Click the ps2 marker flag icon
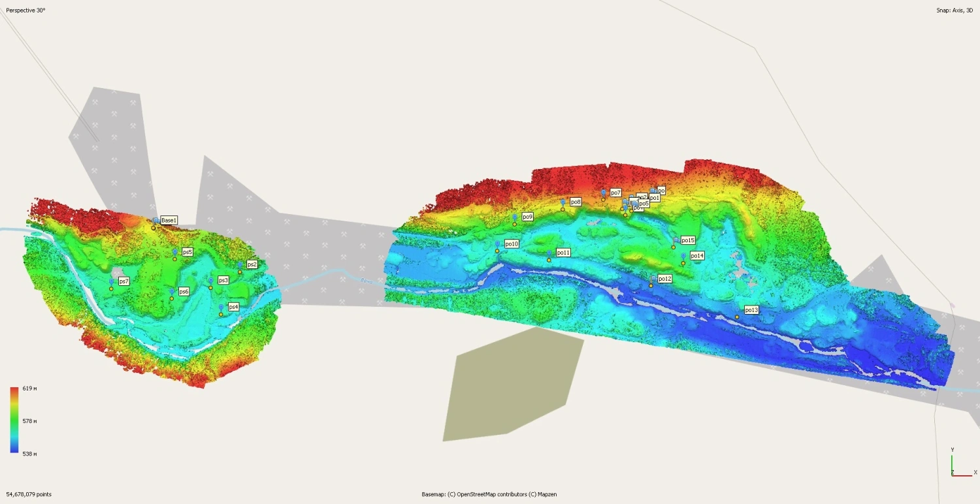The width and height of the screenshot is (980, 504). (240, 265)
